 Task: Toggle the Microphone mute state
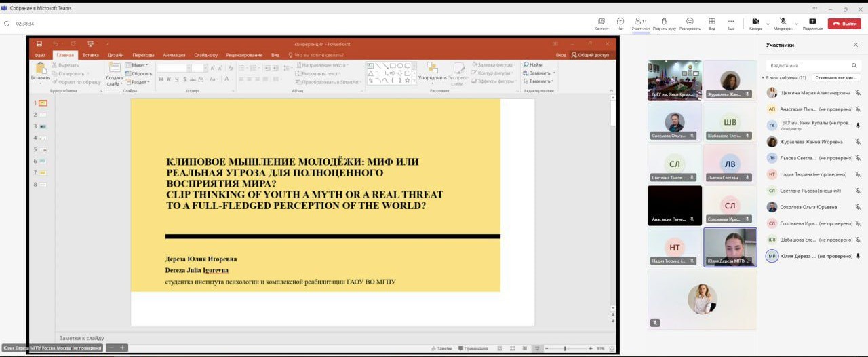pos(783,22)
